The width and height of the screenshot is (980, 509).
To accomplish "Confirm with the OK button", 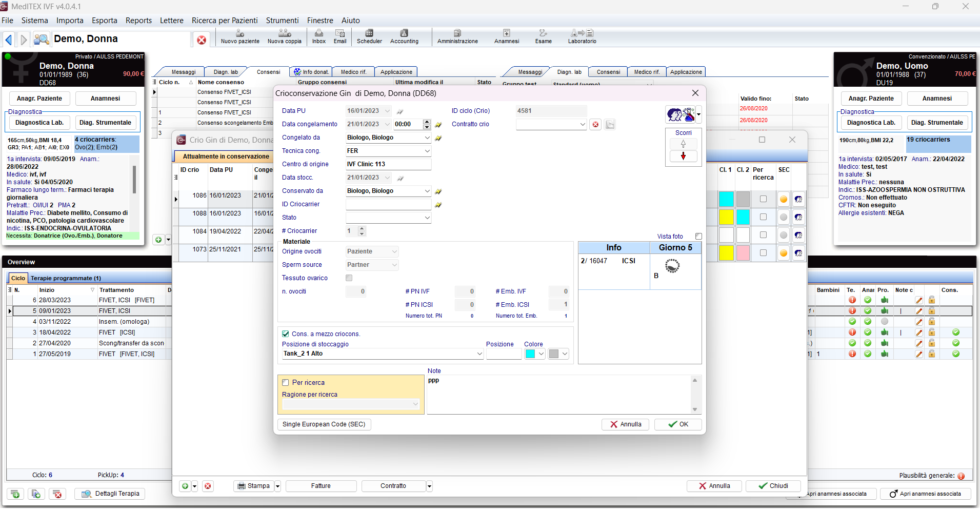I will [x=678, y=424].
